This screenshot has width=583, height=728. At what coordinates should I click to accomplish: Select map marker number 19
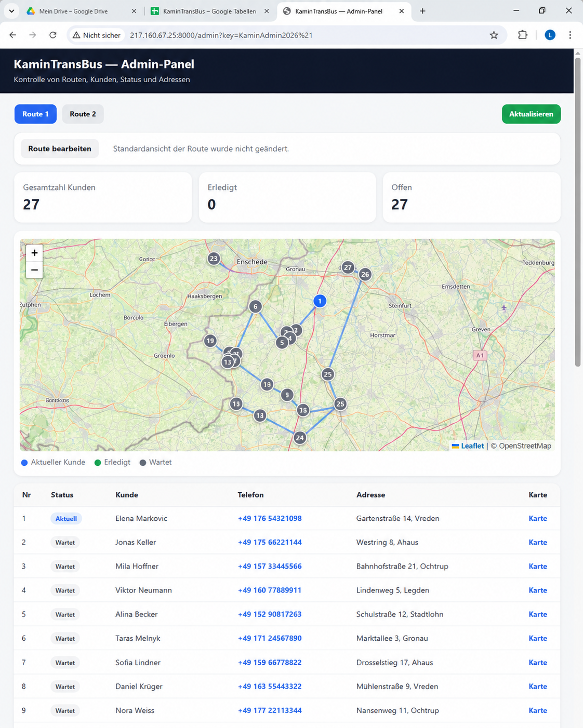(x=210, y=341)
